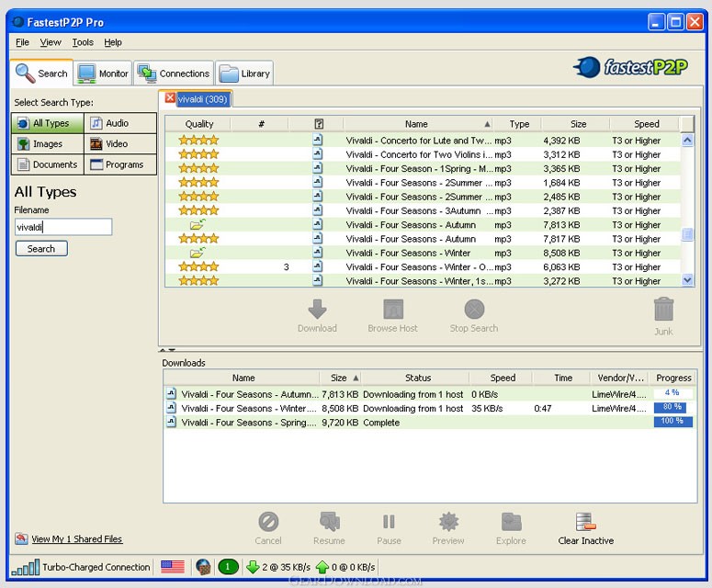Viewport: 712px width, 588px height.
Task: Click the Download arrow icon
Action: click(x=317, y=310)
